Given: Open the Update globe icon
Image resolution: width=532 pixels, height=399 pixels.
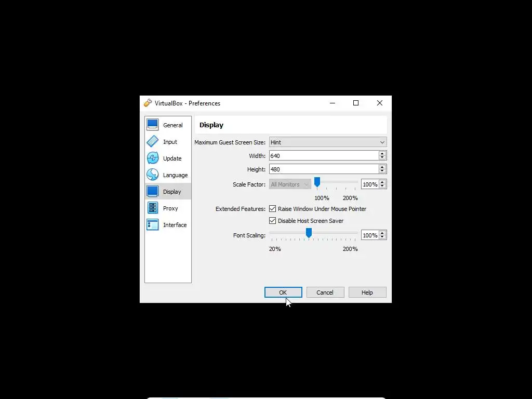Looking at the screenshot, I should point(152,158).
